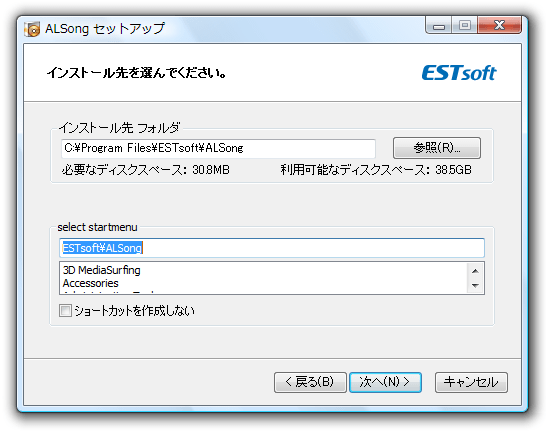
Task: Minimize the ALSong setup window
Action: (x=438, y=25)
